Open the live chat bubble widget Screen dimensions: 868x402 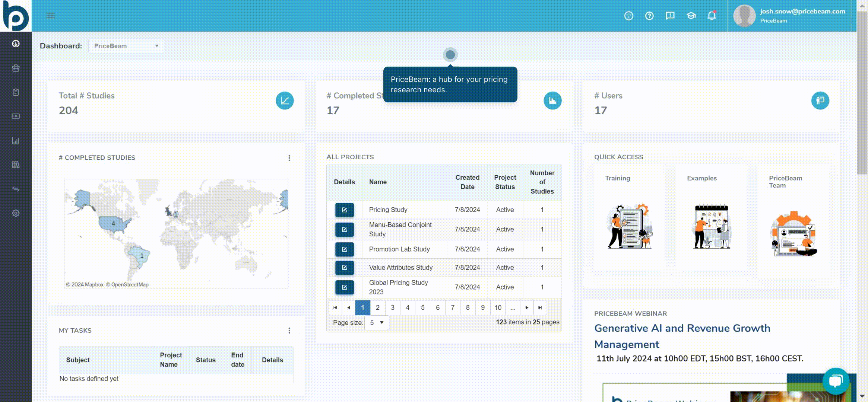pyautogui.click(x=836, y=381)
